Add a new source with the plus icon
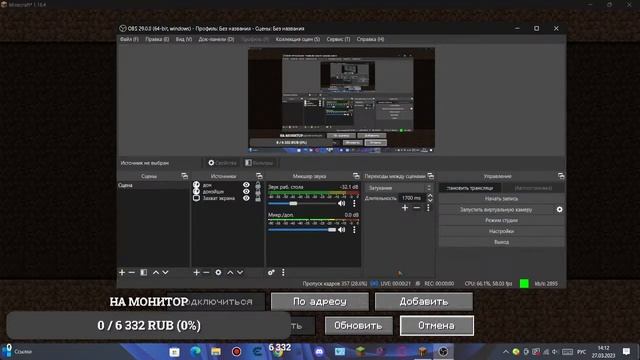Viewport: 640px width, 360px height. tap(196, 272)
